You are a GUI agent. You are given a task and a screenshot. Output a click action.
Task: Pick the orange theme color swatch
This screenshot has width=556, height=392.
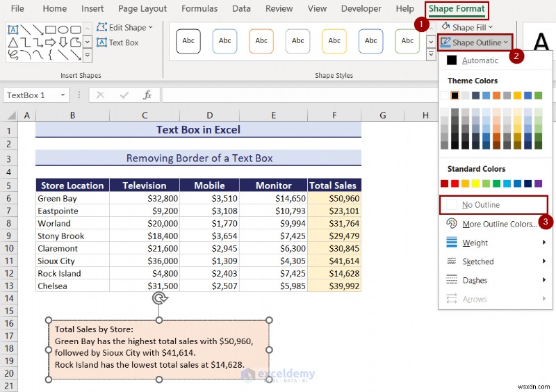496,95
